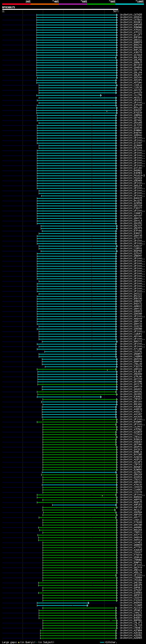The height and width of the screenshot is (644, 146).
Task: Click the white query sequence bar
Action: tap(60, 9)
